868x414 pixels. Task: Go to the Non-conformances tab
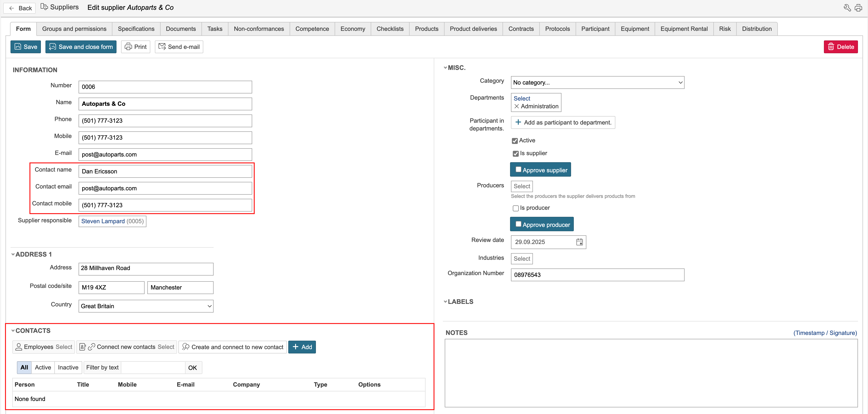coord(259,29)
